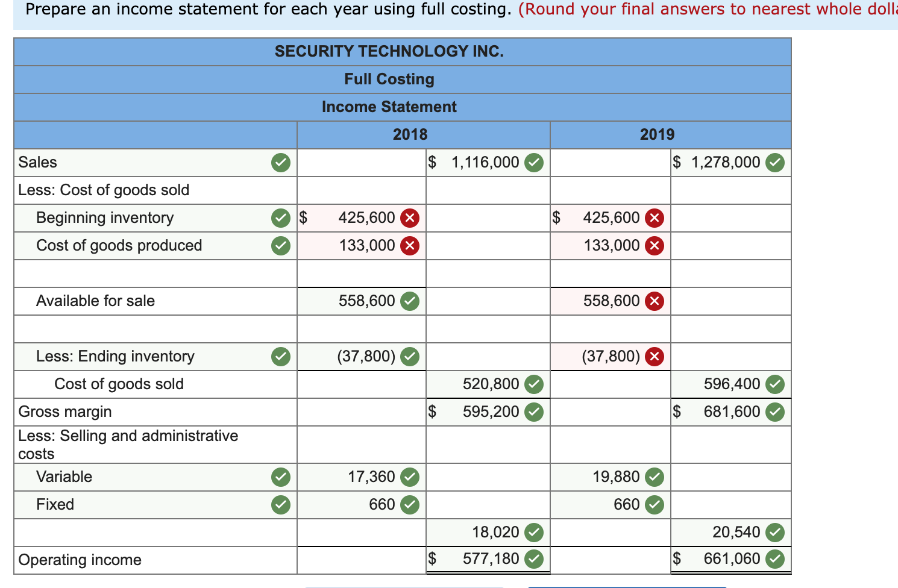Click the green check next to 2019 sales $1,278,000
This screenshot has width=898, height=588.
[x=775, y=162]
